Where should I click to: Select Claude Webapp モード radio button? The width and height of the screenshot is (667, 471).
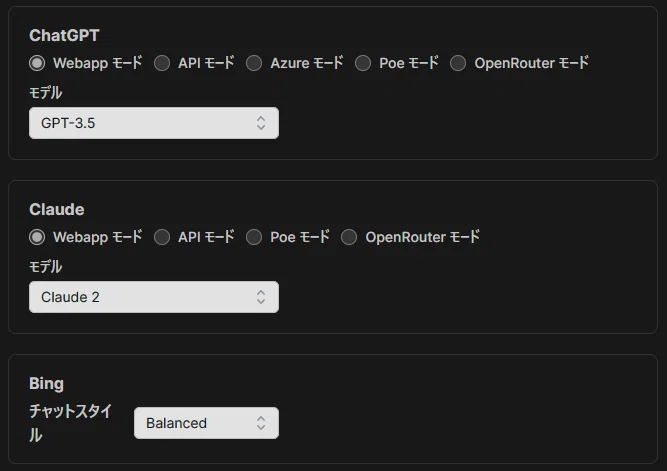(37, 237)
